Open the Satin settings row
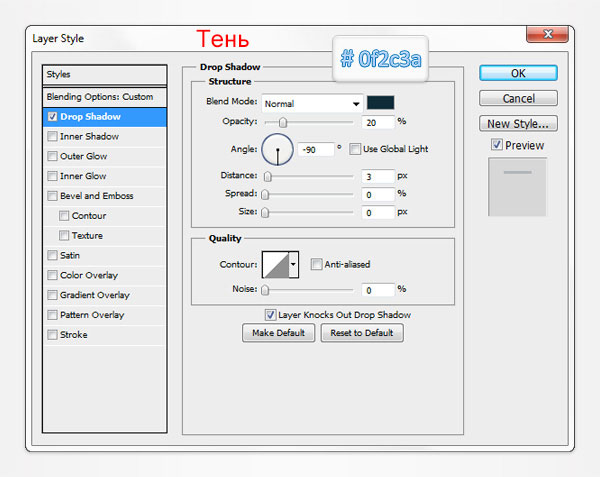This screenshot has width=600, height=477. (104, 255)
